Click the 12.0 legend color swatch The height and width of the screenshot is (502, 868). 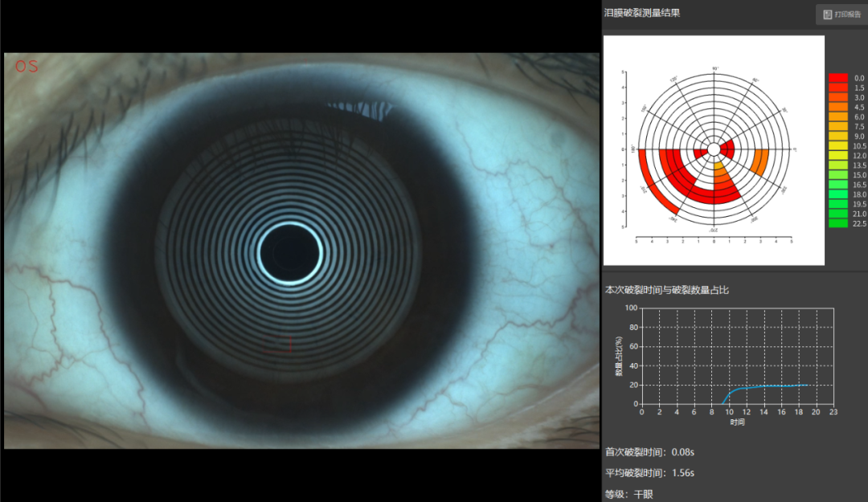[838, 156]
